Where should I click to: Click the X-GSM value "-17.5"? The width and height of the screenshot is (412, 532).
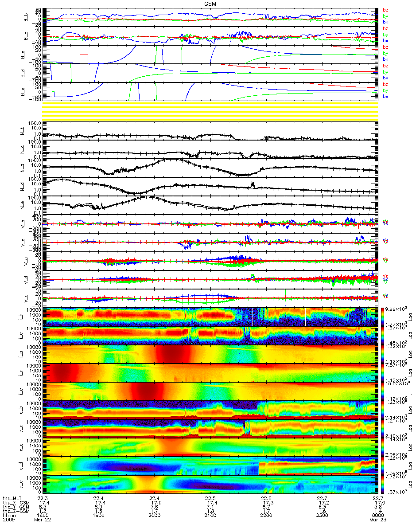click(x=154, y=504)
